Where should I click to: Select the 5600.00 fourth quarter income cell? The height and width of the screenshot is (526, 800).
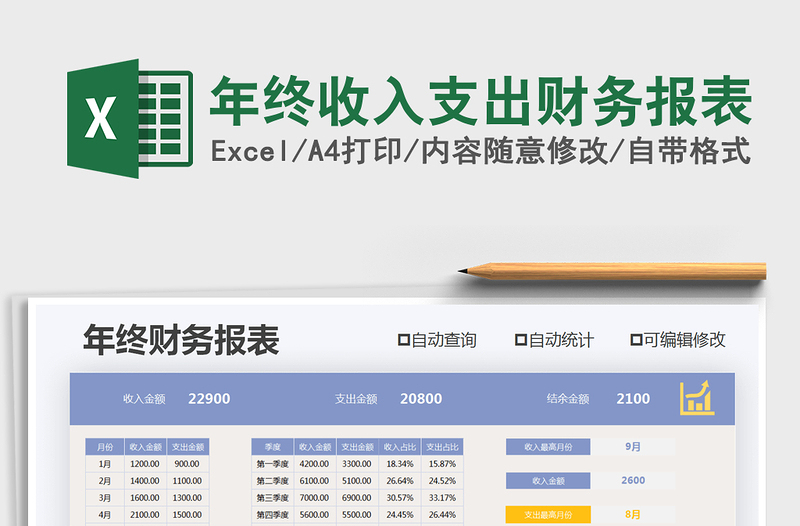click(x=315, y=515)
